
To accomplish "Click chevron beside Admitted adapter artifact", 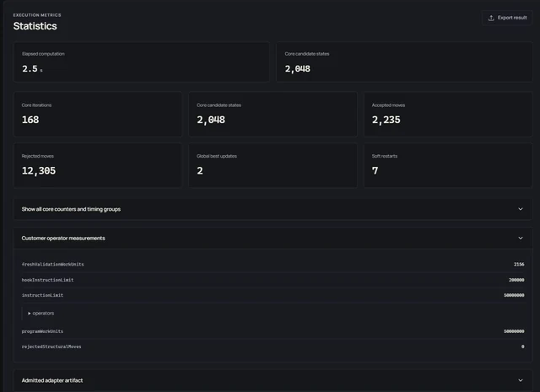I will [x=521, y=380].
